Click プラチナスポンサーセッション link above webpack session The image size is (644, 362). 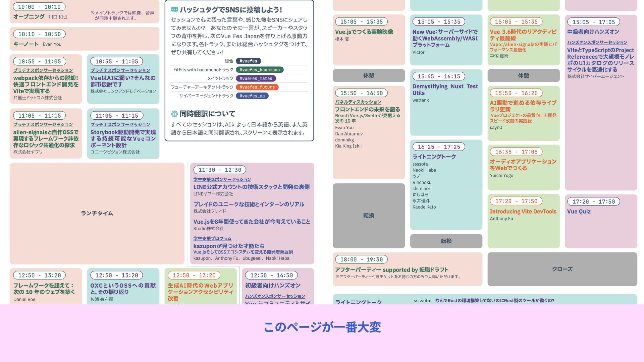click(x=43, y=70)
